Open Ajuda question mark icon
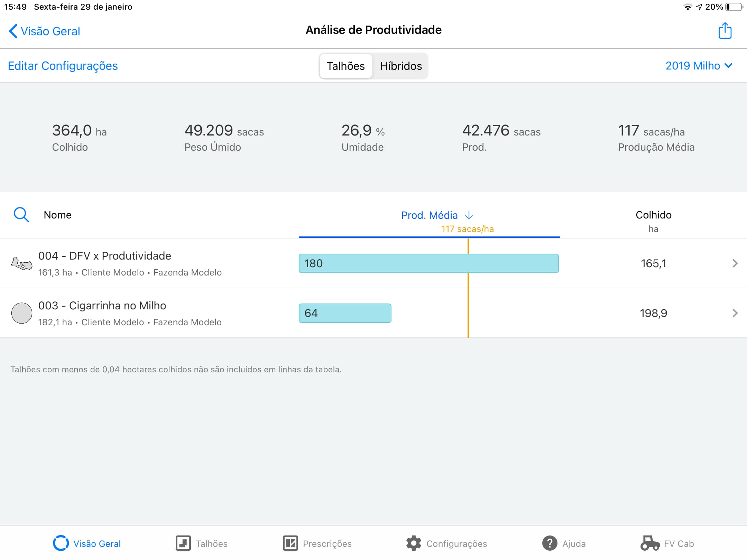This screenshot has height=560, width=747. click(x=550, y=543)
